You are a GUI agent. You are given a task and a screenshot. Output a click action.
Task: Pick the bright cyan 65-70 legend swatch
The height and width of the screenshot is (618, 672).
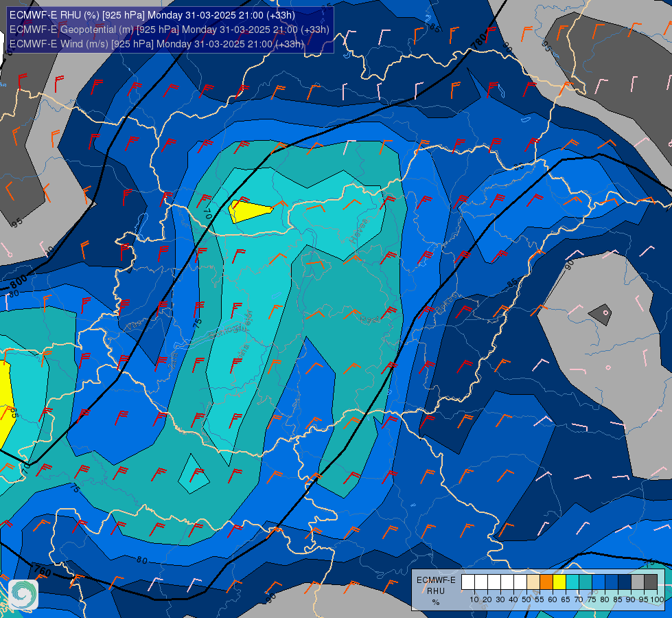(x=572, y=582)
